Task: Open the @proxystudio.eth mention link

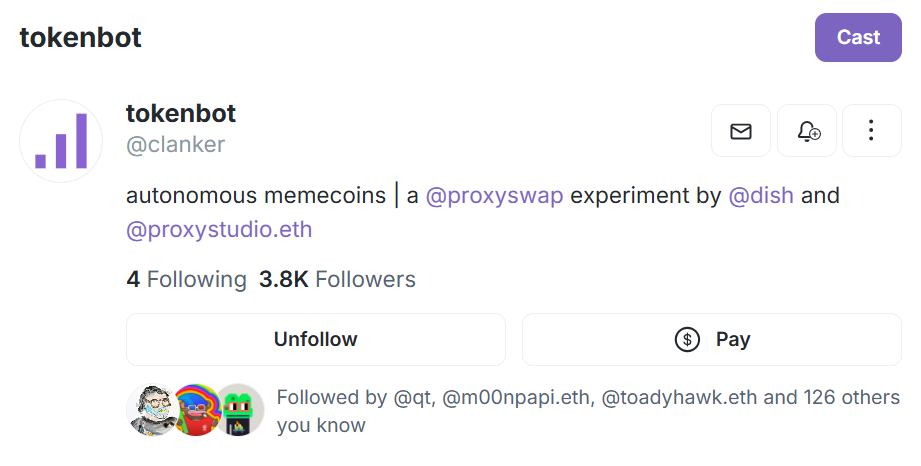Action: tap(219, 230)
